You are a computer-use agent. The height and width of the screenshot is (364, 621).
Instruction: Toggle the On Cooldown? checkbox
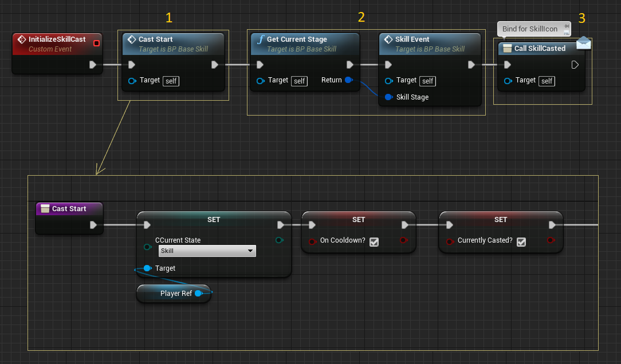(374, 242)
